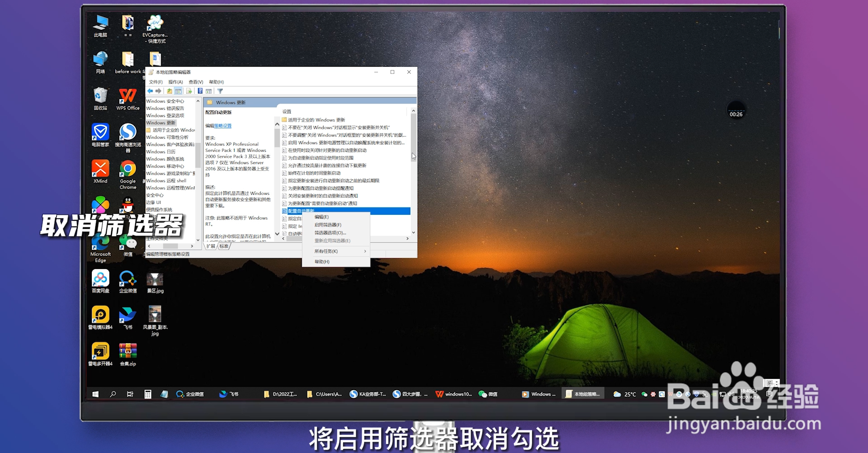Open the 帮助(H) menu in the menu bar
Viewport: 868px width, 453px height.
coord(216,82)
